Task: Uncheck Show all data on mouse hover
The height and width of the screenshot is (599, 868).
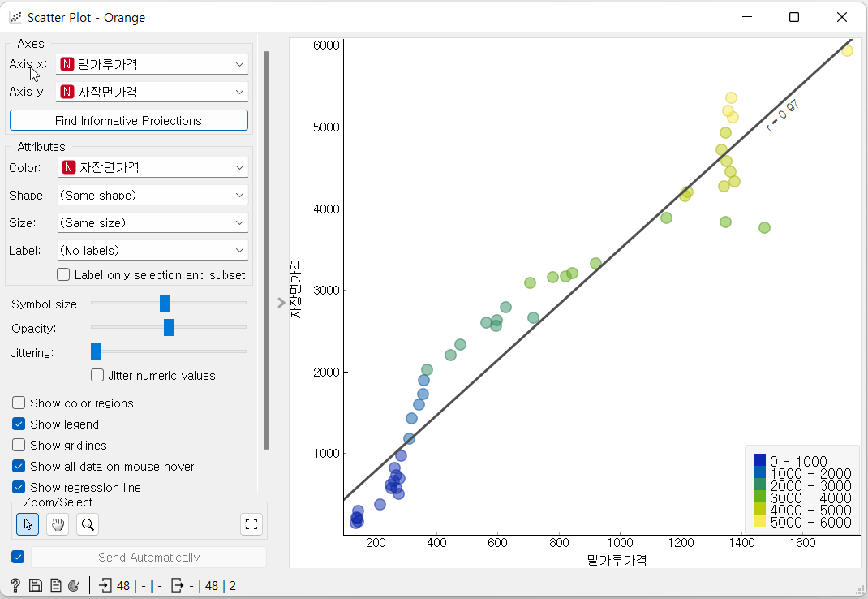Action: pos(19,466)
